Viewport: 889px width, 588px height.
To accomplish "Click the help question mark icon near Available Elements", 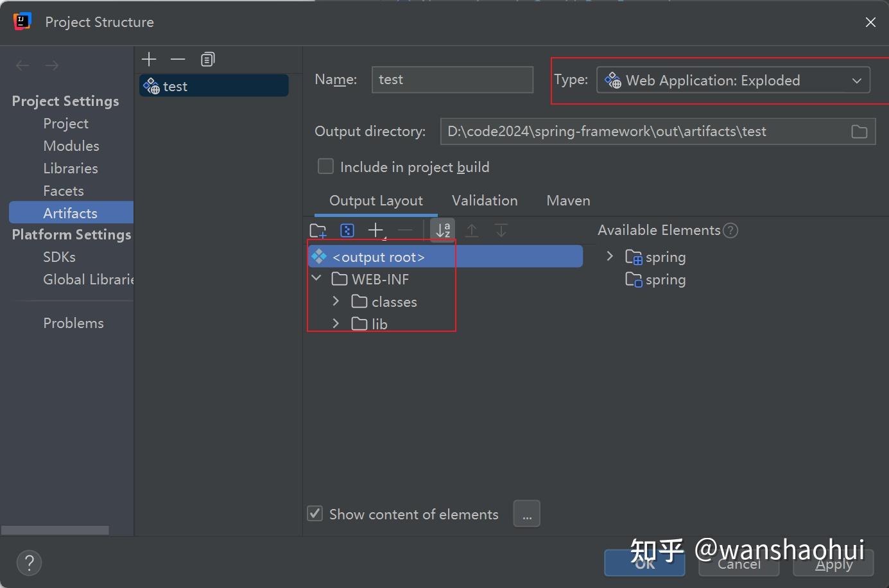I will click(730, 230).
